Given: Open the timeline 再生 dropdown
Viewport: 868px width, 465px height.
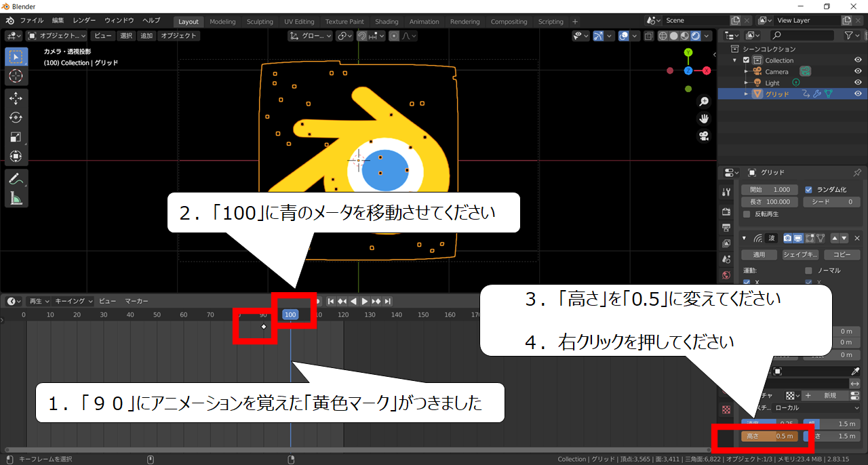Looking at the screenshot, I should pyautogui.click(x=39, y=301).
